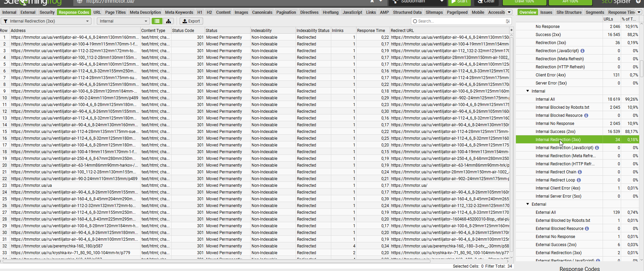Click the magnifier icon in Search box
The width and height of the screenshot is (644, 271).
click(x=415, y=21)
